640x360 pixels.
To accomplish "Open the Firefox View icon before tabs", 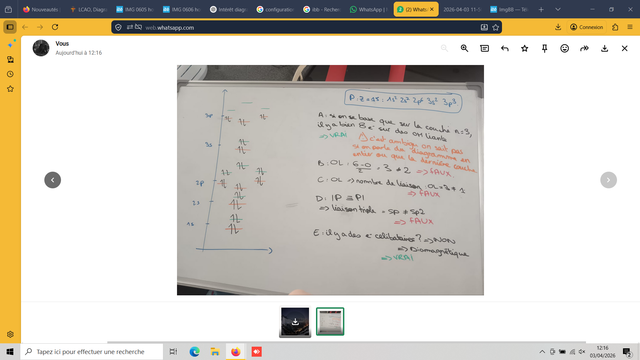I will [8, 9].
